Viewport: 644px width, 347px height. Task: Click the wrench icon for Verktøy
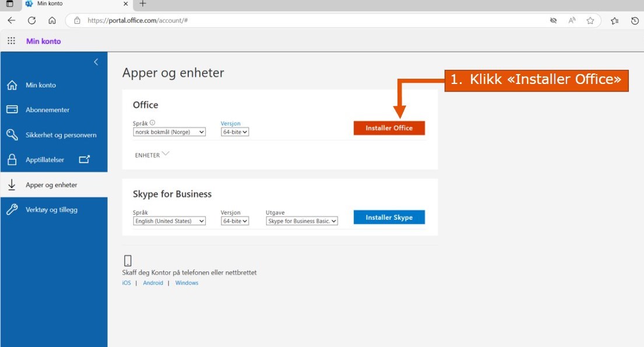(12, 210)
